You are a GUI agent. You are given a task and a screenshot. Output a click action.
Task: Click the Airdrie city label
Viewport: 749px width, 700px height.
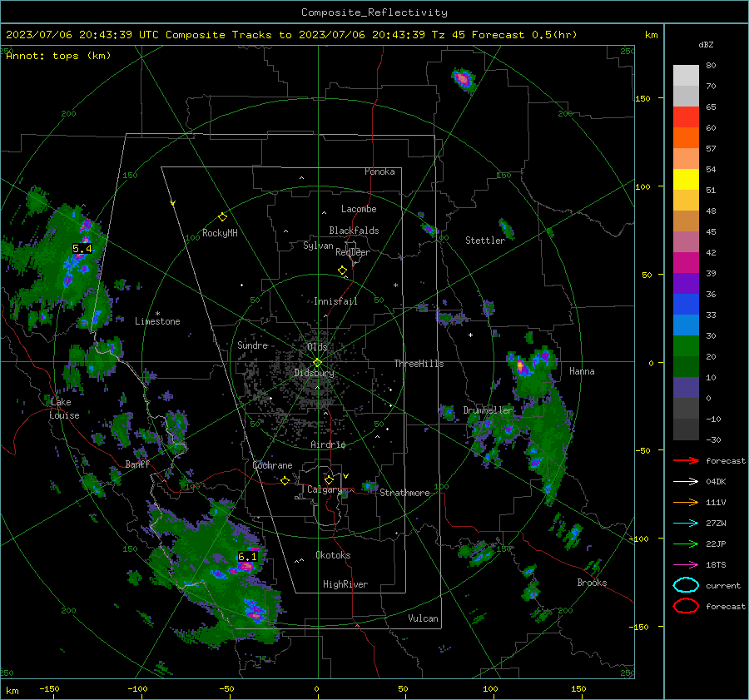pyautogui.click(x=328, y=444)
